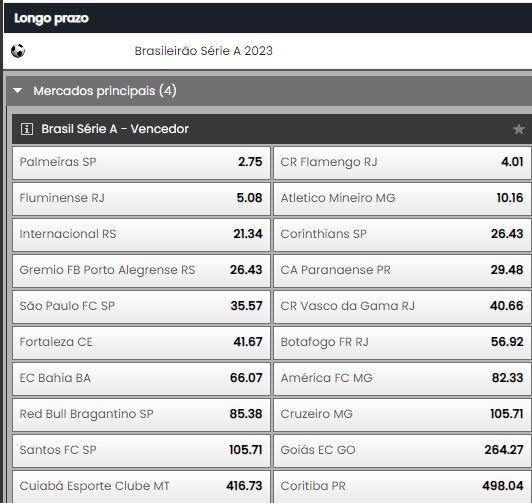Favorite the Vencedor market with the star
532x503 pixels.
coord(518,129)
